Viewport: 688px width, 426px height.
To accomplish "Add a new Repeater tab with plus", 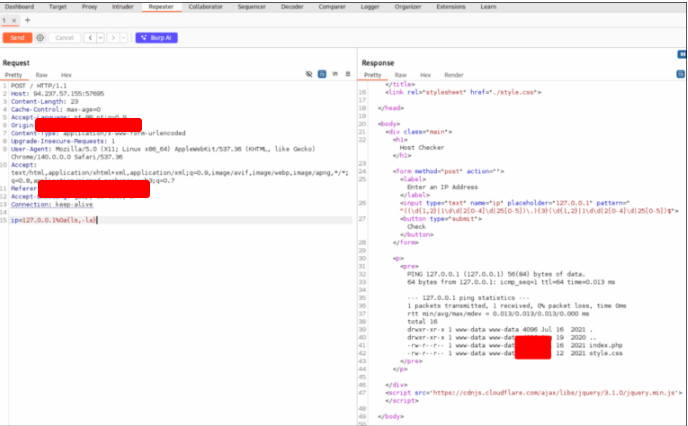I will [27, 20].
